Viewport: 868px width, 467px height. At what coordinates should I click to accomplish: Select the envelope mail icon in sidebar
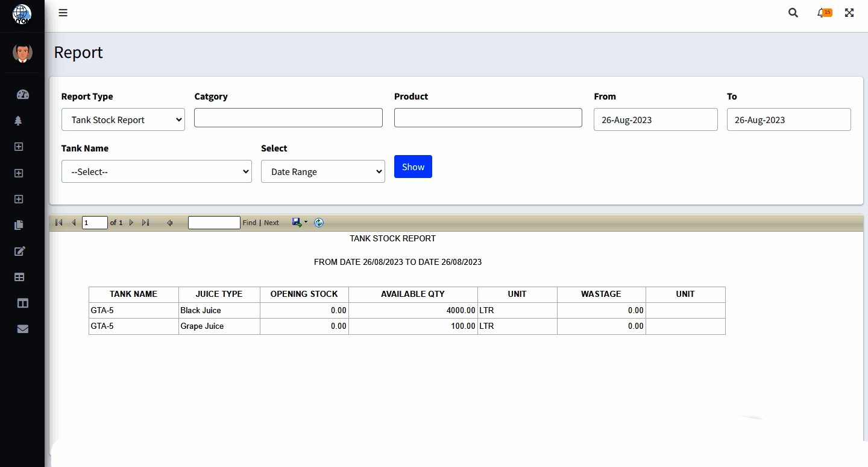[x=22, y=328]
